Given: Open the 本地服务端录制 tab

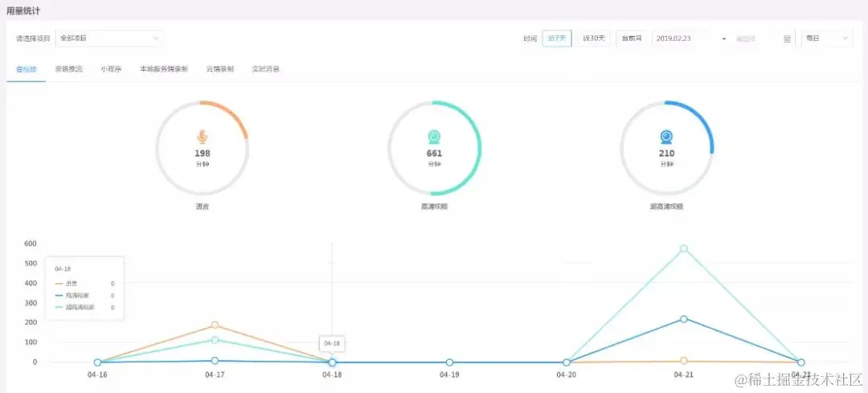Looking at the screenshot, I should 164,70.
